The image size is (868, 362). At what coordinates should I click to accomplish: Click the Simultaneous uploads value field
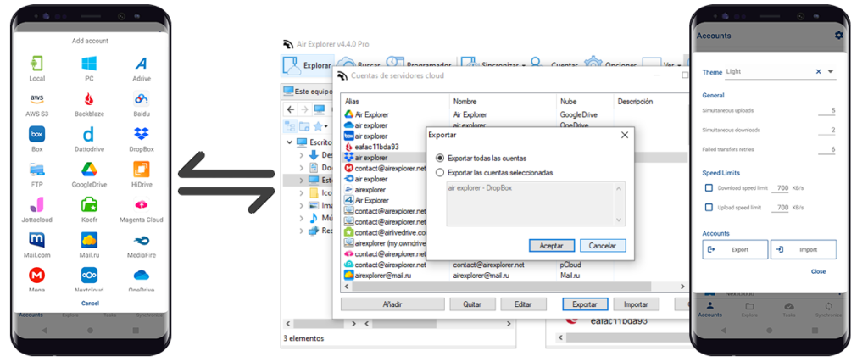(x=826, y=111)
